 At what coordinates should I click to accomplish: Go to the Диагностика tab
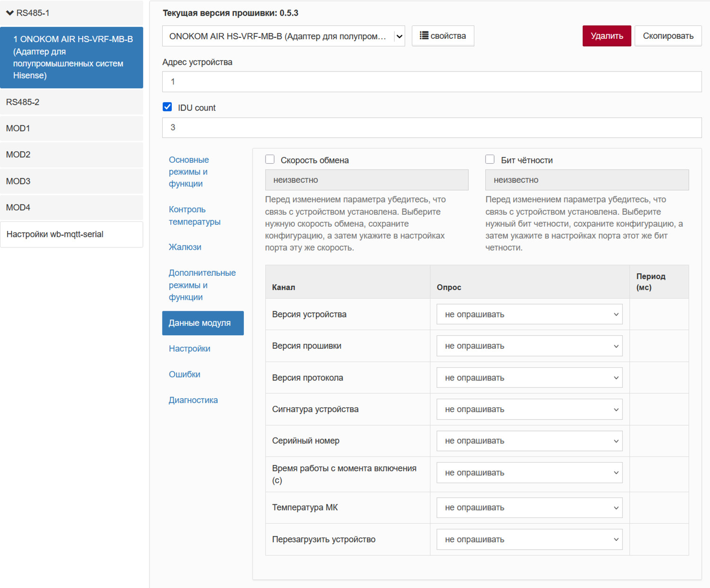pos(193,400)
